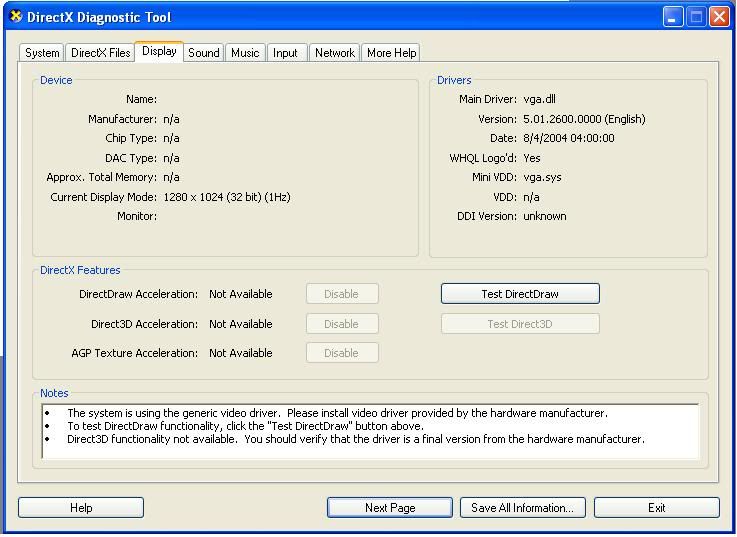Click the WHQL Logo'd Yes value

(532, 158)
